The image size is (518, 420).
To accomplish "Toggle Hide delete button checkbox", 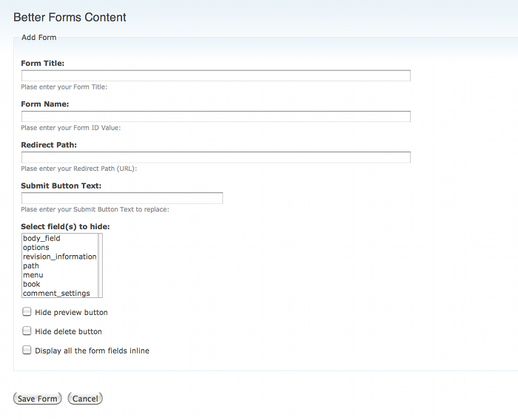I will [x=27, y=331].
